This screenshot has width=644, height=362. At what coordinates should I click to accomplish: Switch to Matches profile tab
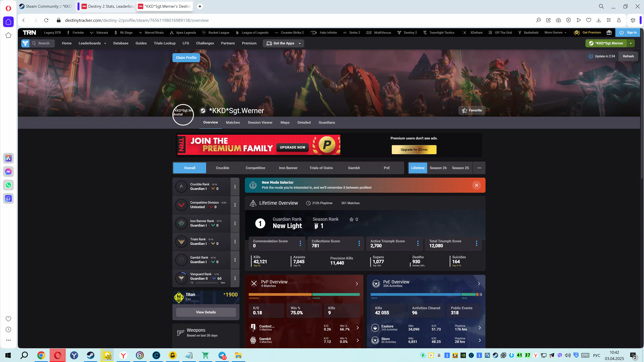pyautogui.click(x=233, y=122)
